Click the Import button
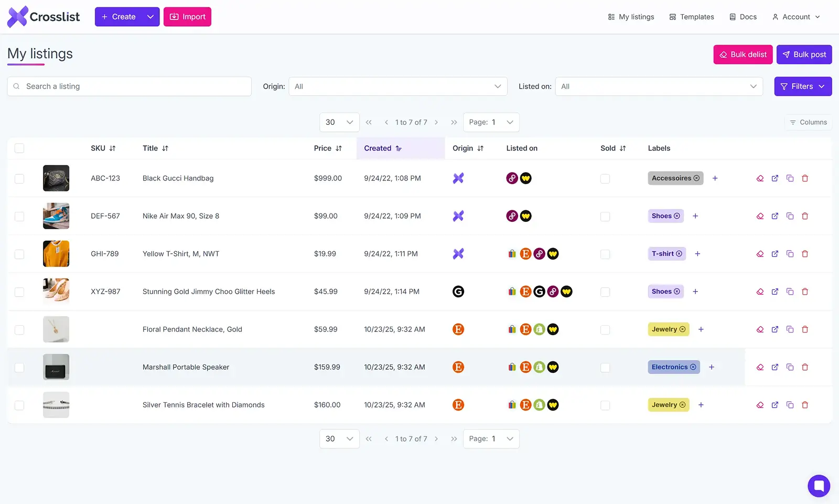Screen dimensions: 839x504 click(187, 16)
